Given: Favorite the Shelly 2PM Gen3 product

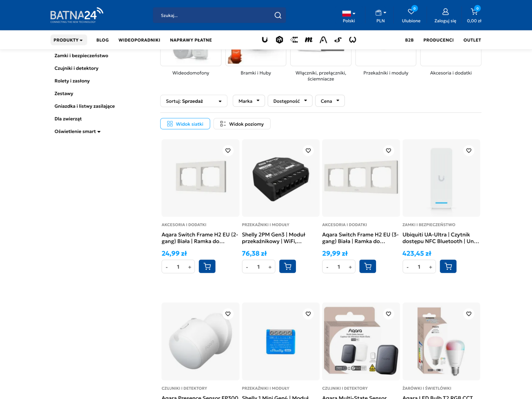Looking at the screenshot, I should pos(308,150).
